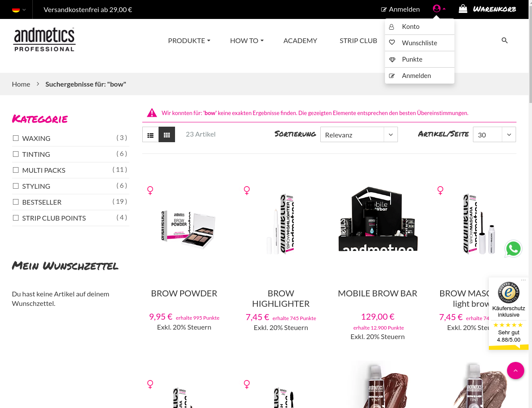532x408 pixels.
Task: Click the Trusted Shops badge options dots
Action: [x=523, y=280]
